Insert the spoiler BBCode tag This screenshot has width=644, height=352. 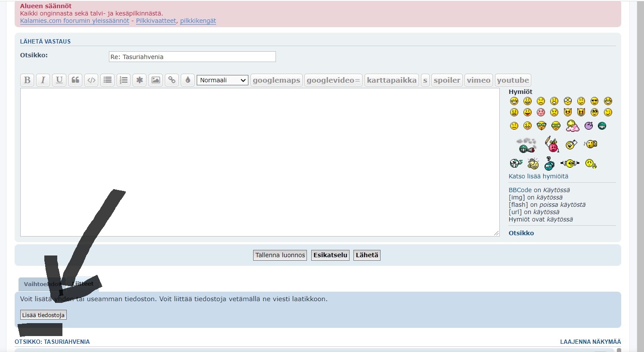(447, 80)
